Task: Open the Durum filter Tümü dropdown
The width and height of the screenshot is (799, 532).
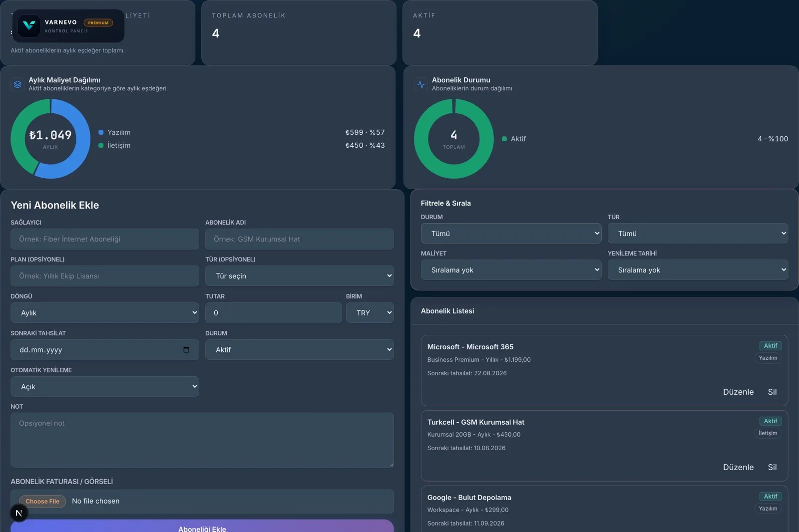Action: pos(511,234)
